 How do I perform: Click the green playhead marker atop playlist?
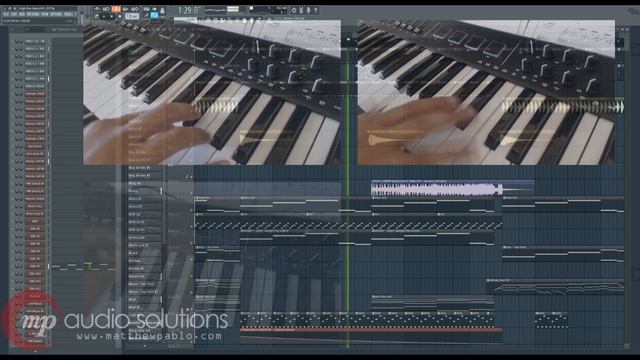point(348,40)
